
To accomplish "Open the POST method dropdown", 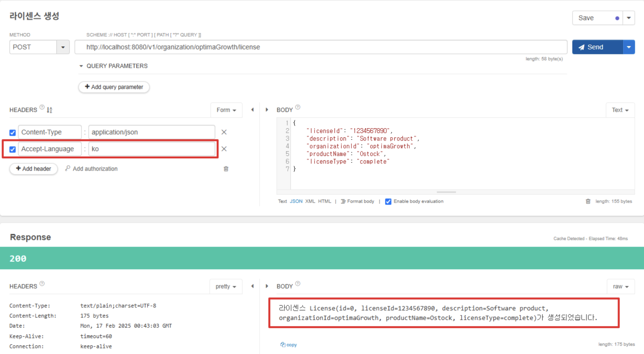I will pos(63,47).
